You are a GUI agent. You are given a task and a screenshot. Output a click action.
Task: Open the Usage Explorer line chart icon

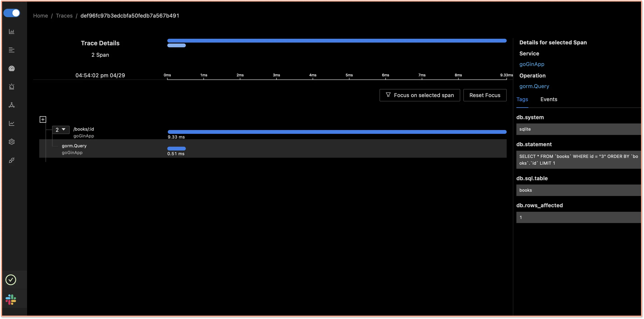click(11, 123)
